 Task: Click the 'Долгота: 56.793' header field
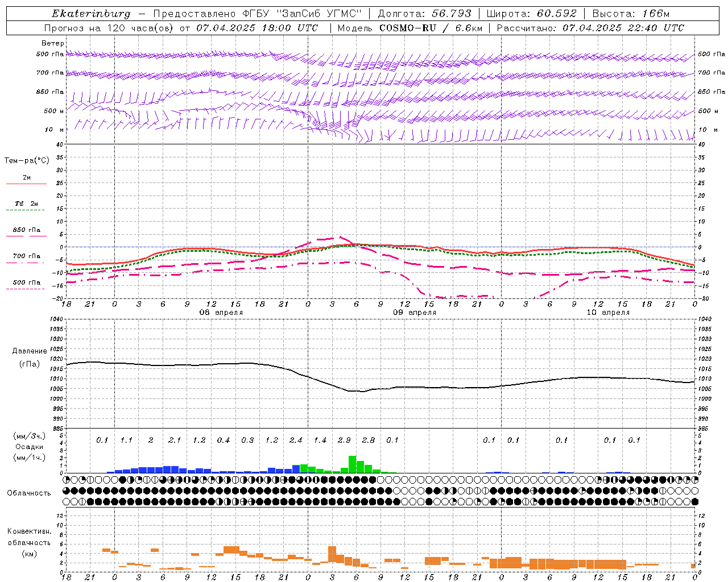pyautogui.click(x=425, y=14)
